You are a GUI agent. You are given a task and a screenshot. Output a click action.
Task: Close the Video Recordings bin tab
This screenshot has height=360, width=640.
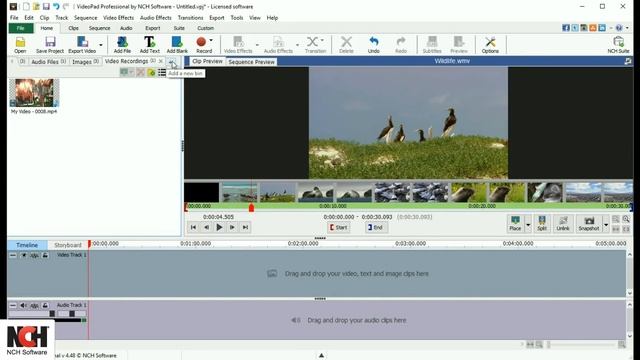161,61
